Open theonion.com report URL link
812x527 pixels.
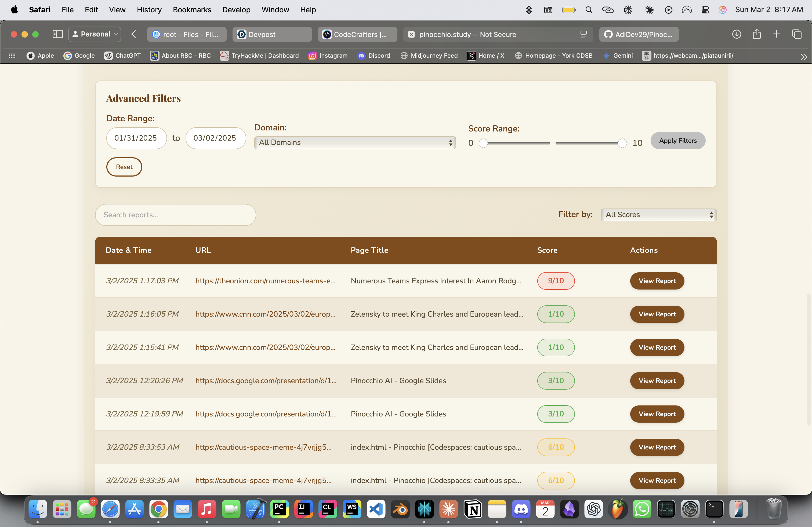click(265, 281)
